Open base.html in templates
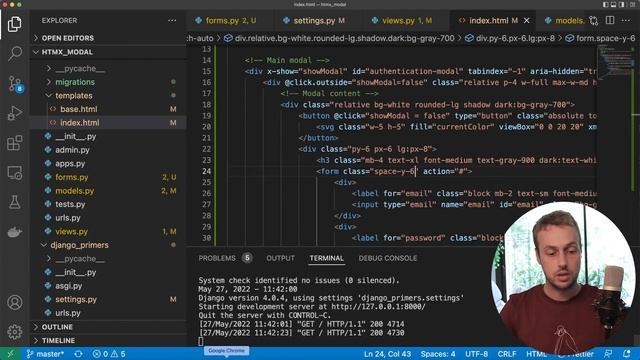This screenshot has width=640, height=360. [109, 109]
